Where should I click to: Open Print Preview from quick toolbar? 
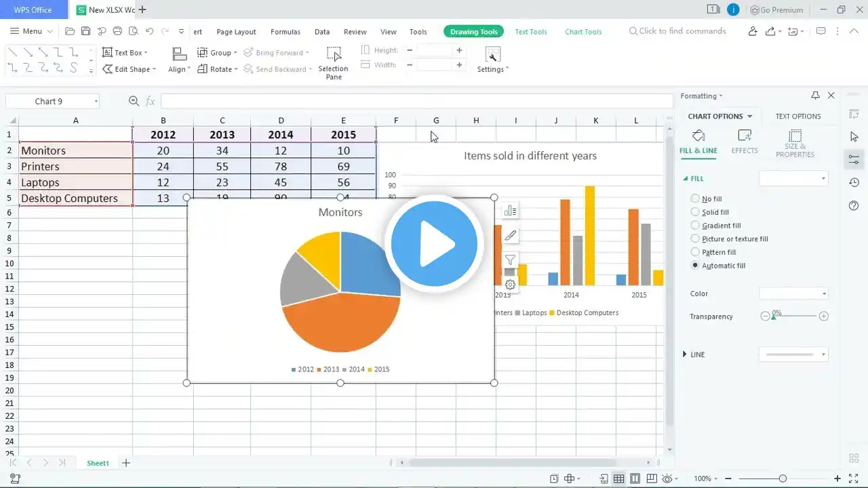click(134, 31)
